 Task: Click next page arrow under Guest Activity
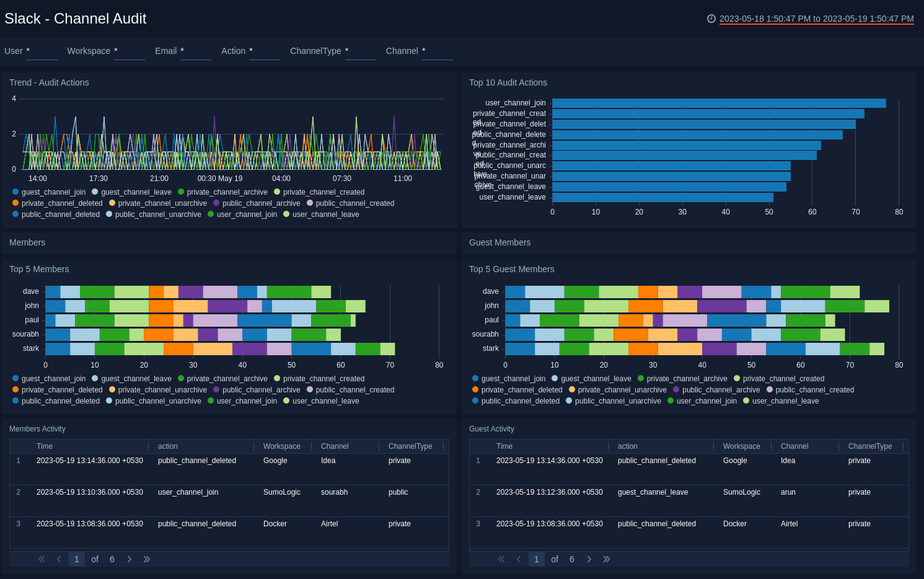[x=589, y=559]
